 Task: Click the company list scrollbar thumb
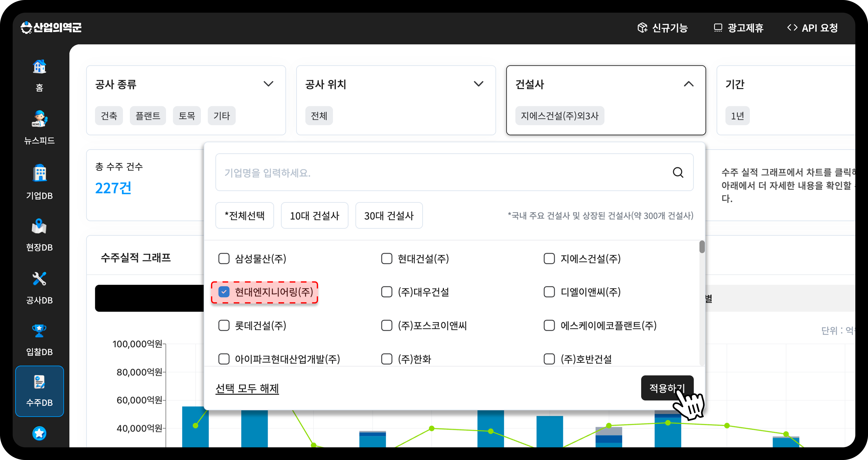click(702, 247)
